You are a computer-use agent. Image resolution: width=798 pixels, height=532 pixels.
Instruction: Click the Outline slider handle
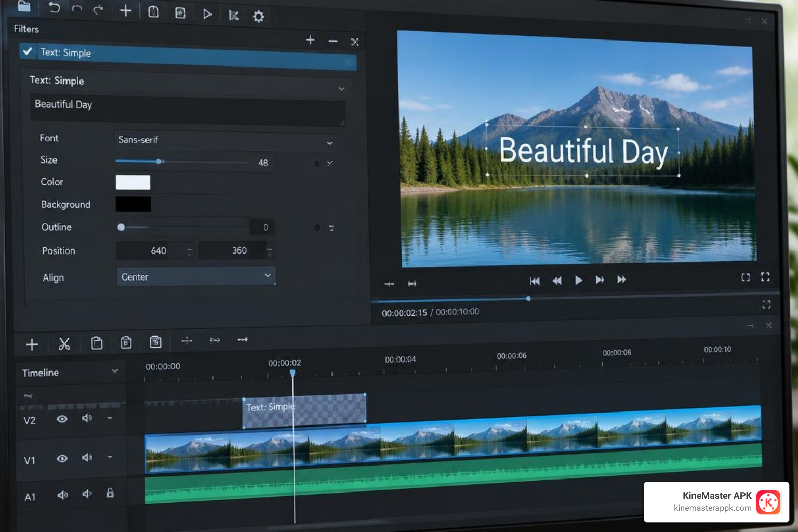[x=121, y=227]
